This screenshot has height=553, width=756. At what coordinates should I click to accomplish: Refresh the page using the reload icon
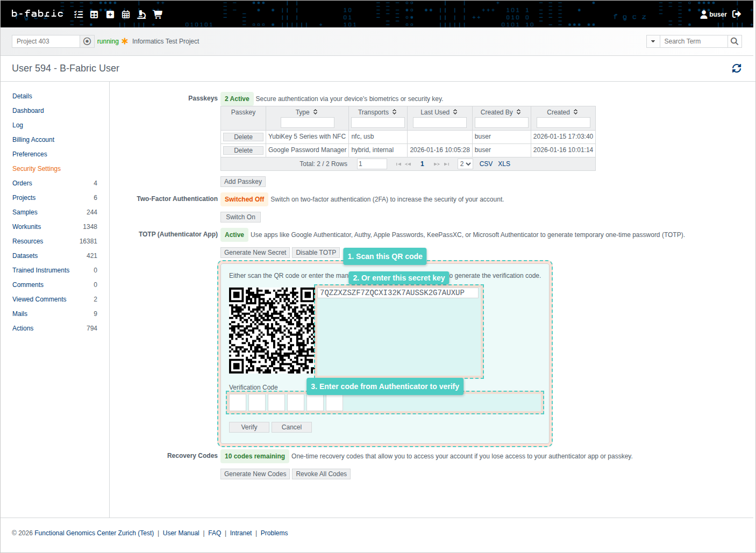coord(737,68)
